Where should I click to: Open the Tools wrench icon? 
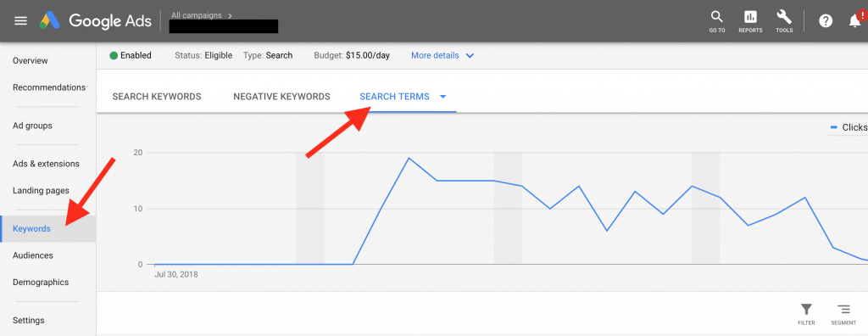(784, 21)
